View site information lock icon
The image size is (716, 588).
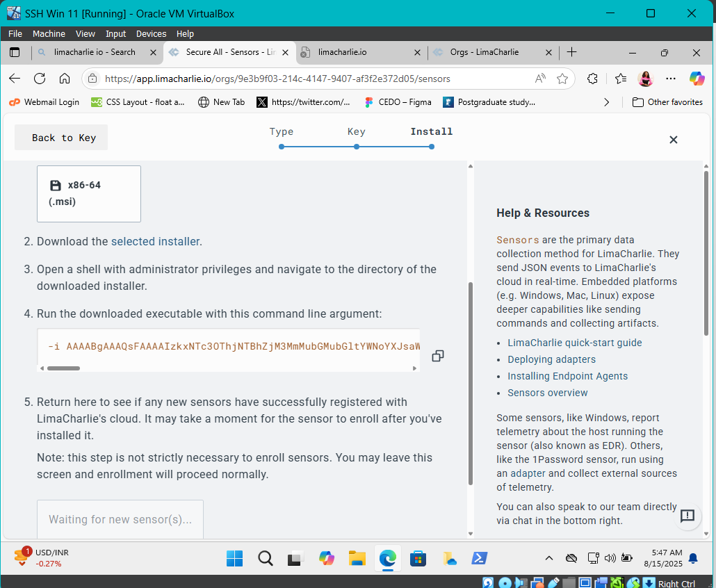coord(92,79)
